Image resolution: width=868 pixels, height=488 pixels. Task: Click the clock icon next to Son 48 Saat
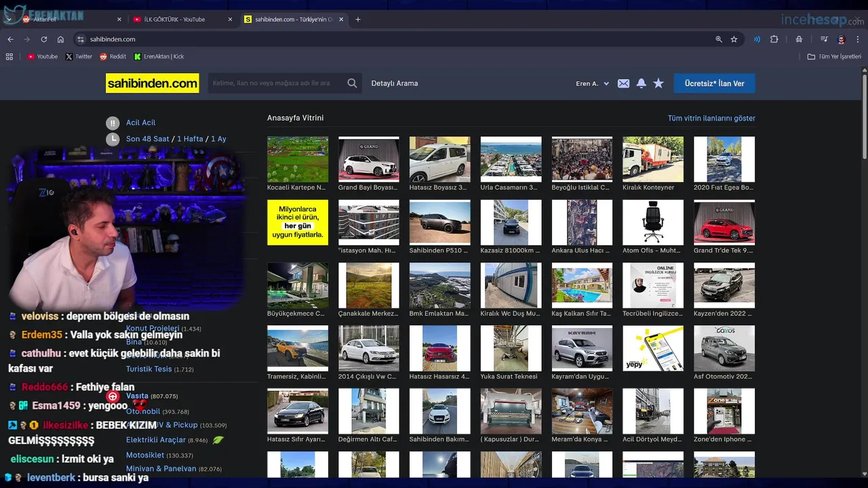pyautogui.click(x=113, y=139)
